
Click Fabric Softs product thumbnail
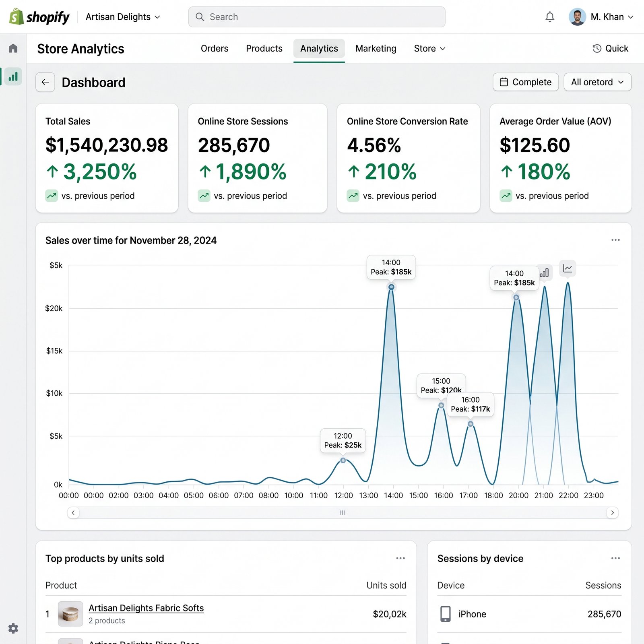[70, 614]
